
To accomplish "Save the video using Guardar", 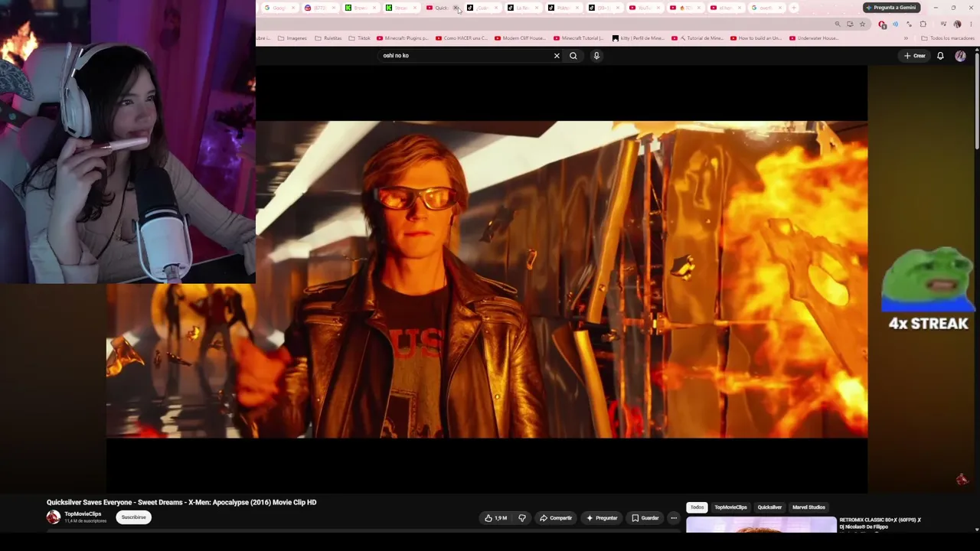I will click(x=645, y=518).
